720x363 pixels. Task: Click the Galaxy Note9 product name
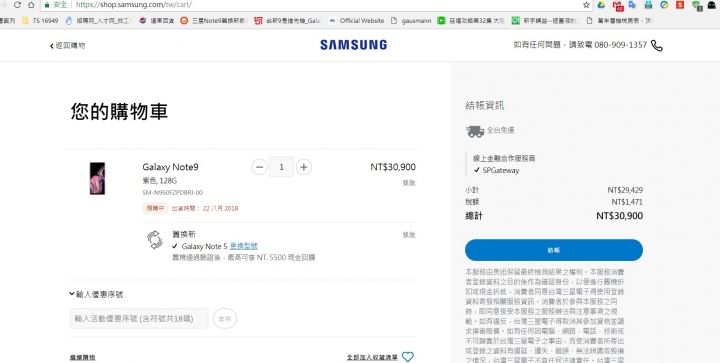[x=170, y=167]
